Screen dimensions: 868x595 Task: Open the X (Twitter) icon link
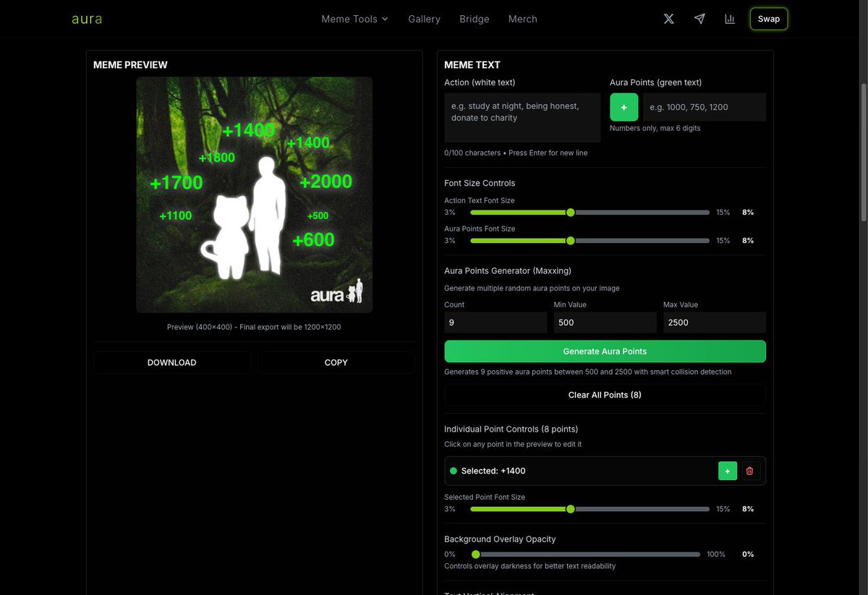669,19
